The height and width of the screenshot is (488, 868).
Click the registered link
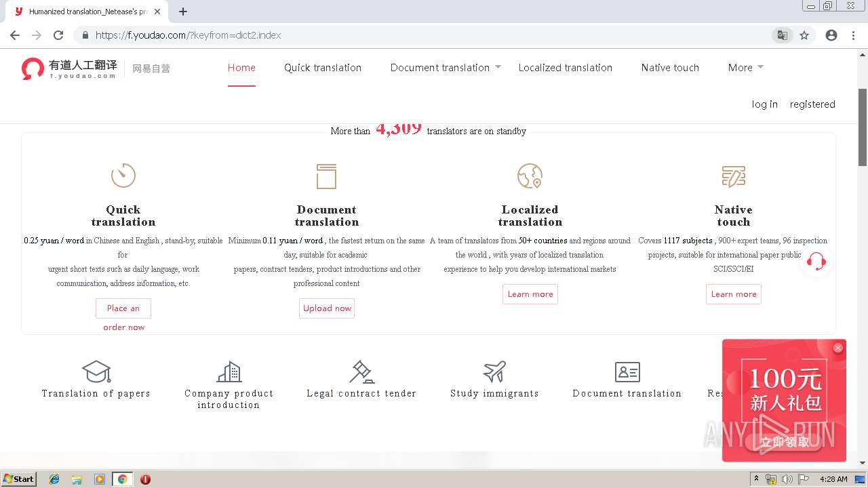click(812, 104)
